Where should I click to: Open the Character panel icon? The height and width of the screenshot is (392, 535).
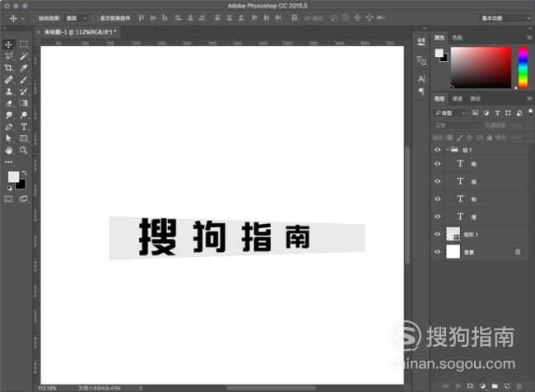pos(421,79)
